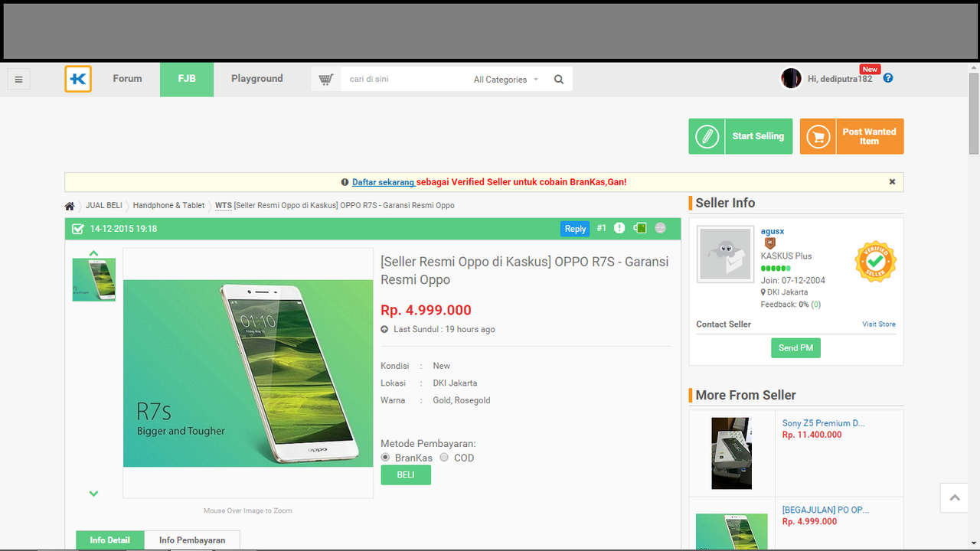Click the back-to-top arrow button
The image size is (980, 551).
955,498
